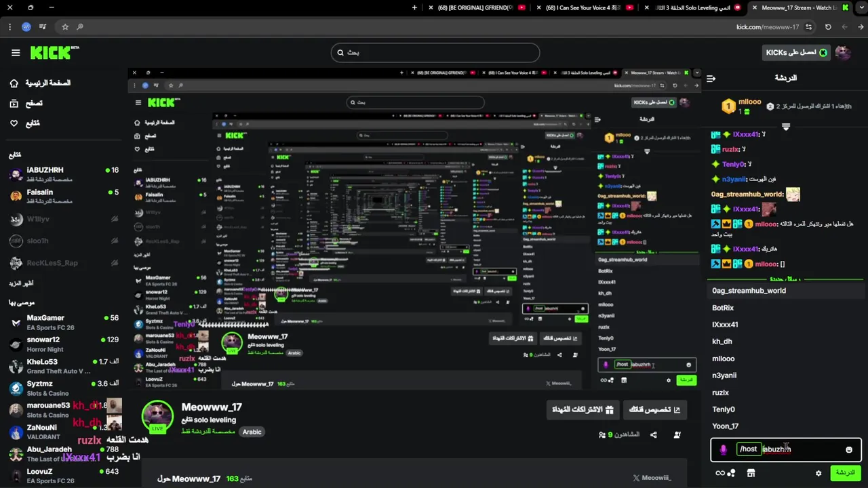Click the home icon next to الصفحة الرئيسية

tap(14, 83)
